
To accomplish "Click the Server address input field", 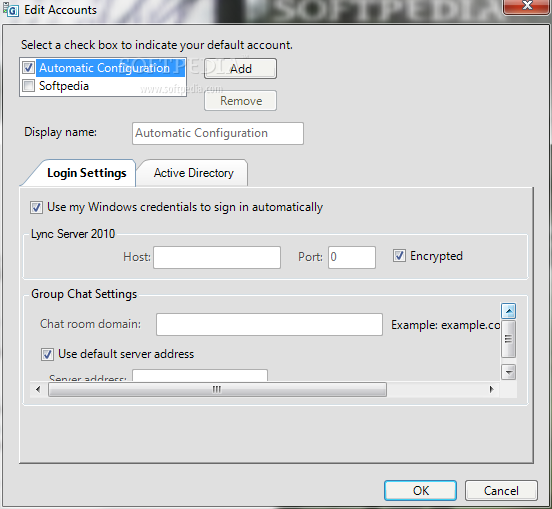I will pyautogui.click(x=200, y=376).
